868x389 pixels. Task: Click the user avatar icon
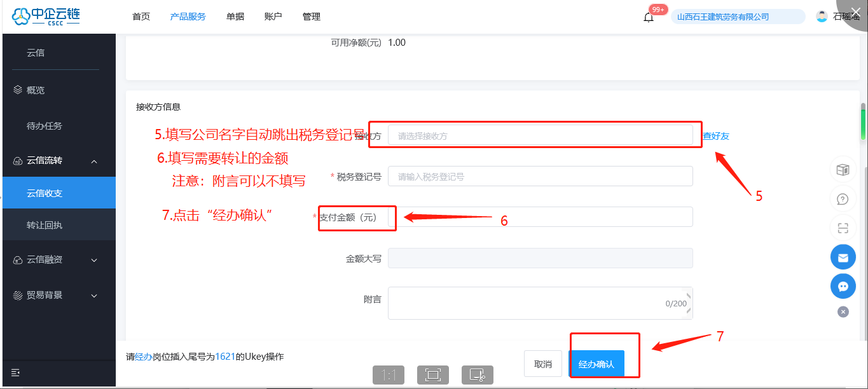coord(822,17)
